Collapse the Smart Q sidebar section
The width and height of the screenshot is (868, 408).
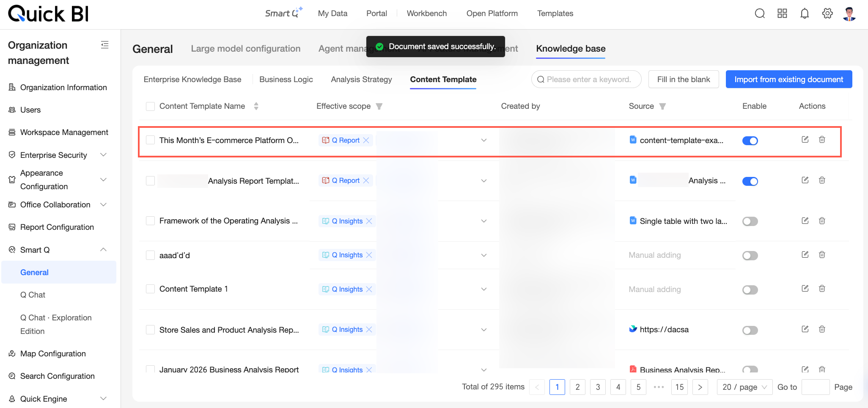coord(103,250)
